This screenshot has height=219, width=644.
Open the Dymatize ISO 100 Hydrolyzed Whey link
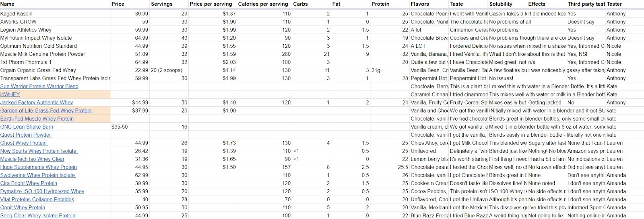42,191
